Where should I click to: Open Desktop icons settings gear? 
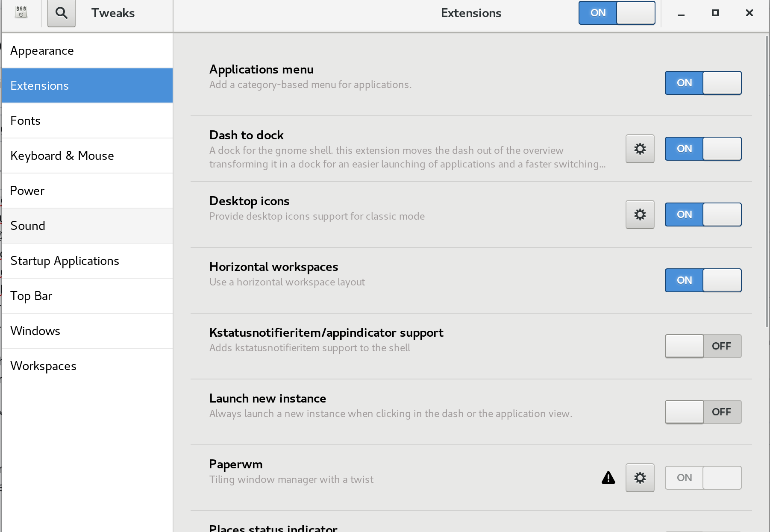pyautogui.click(x=639, y=215)
